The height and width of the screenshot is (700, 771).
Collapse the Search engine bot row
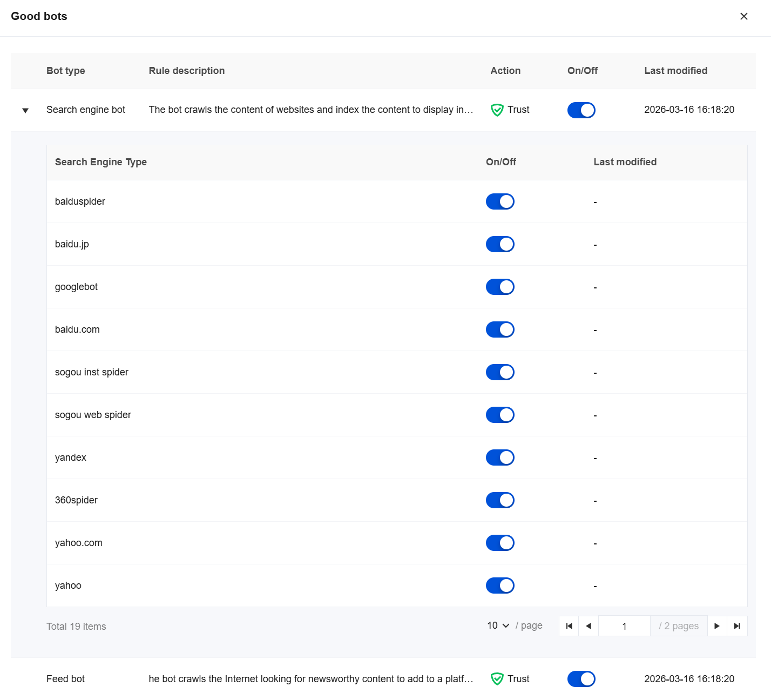click(x=25, y=110)
